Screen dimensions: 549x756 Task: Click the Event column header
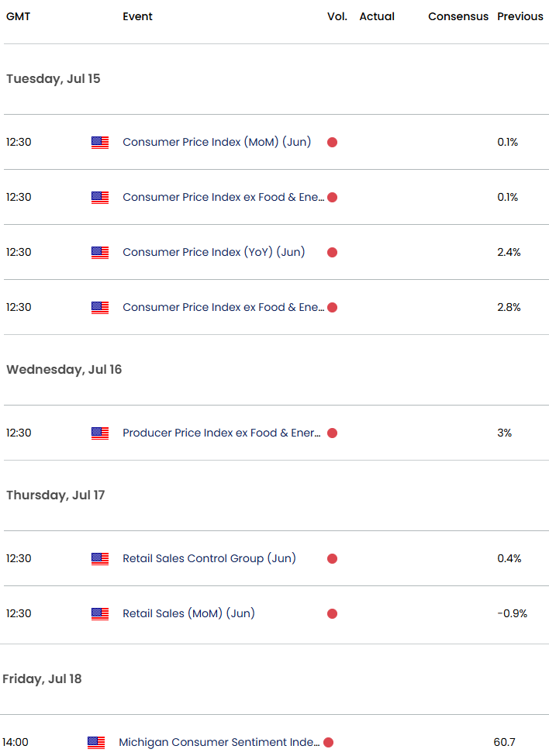pos(137,16)
